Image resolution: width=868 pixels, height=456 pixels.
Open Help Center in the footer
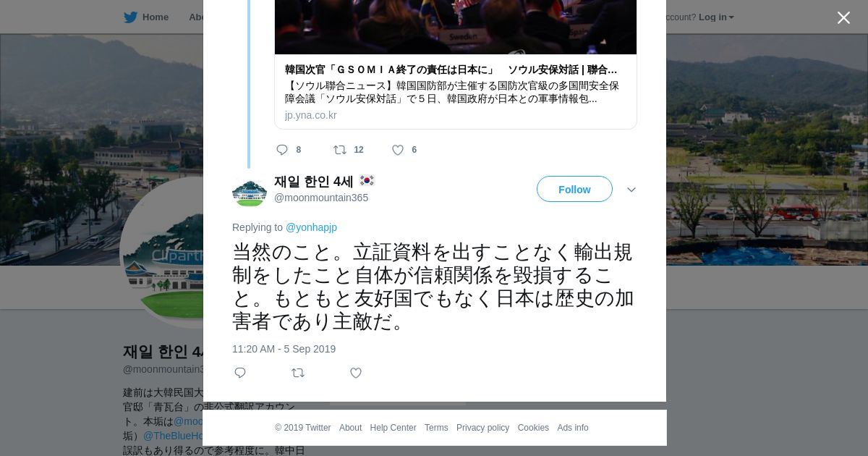393,428
